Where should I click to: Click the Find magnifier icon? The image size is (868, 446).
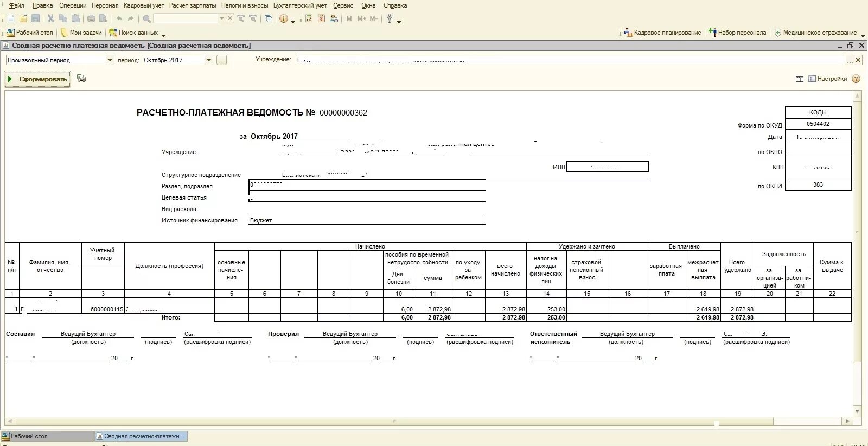click(146, 18)
